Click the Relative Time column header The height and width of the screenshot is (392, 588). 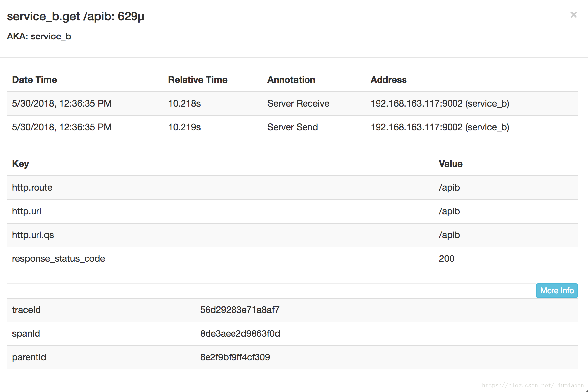tap(198, 80)
